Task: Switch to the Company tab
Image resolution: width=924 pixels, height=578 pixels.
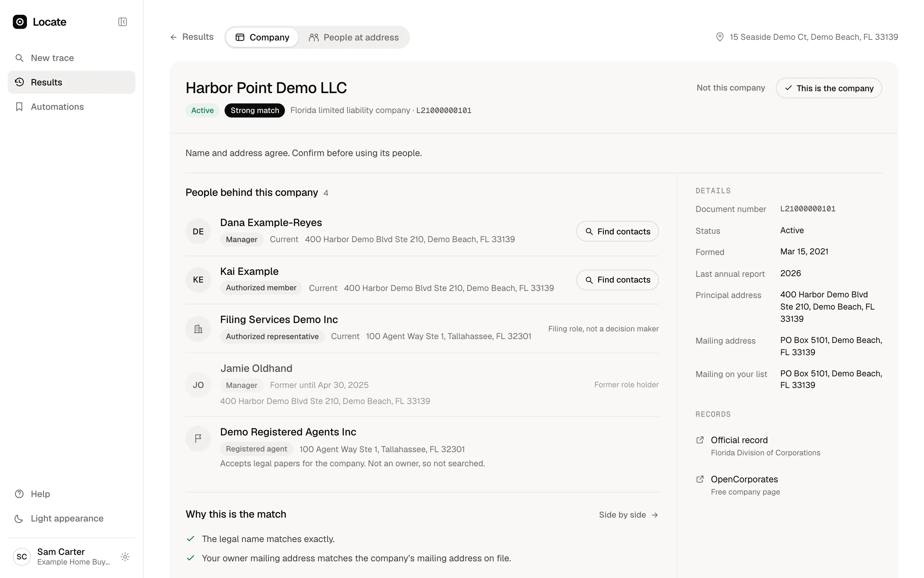Action: click(x=262, y=38)
